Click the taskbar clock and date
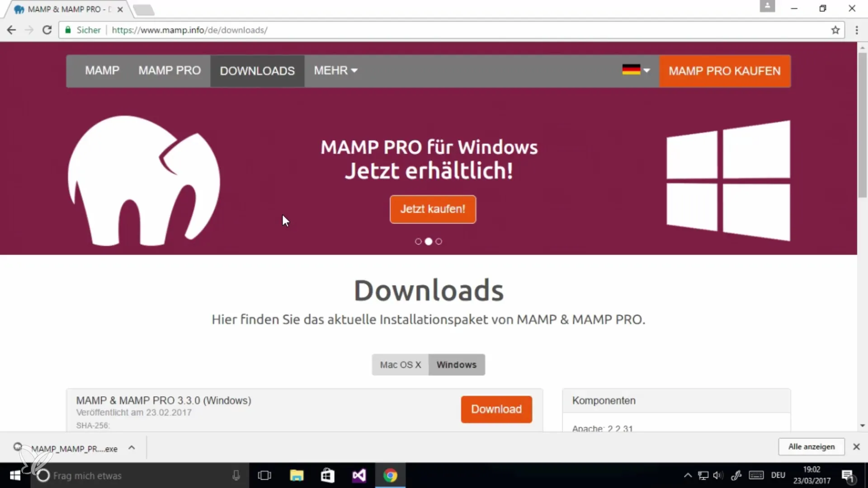This screenshot has height=488, width=868. click(812, 475)
